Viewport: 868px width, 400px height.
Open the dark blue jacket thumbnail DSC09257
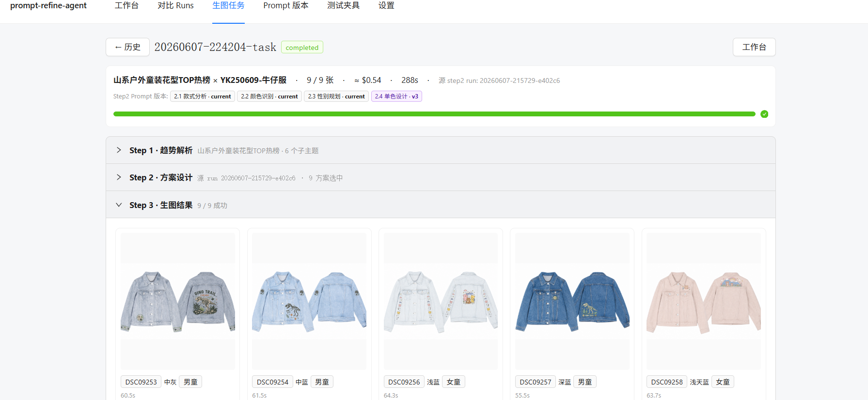572,301
